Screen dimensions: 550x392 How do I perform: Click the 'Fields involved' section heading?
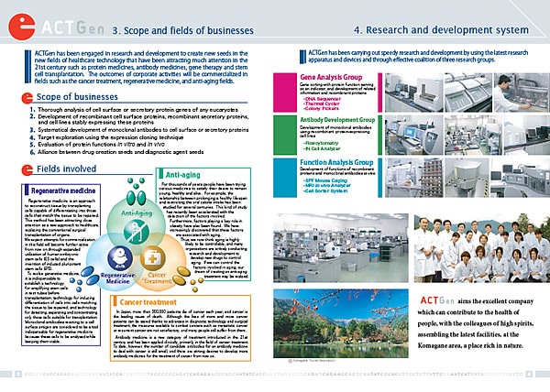click(x=66, y=169)
